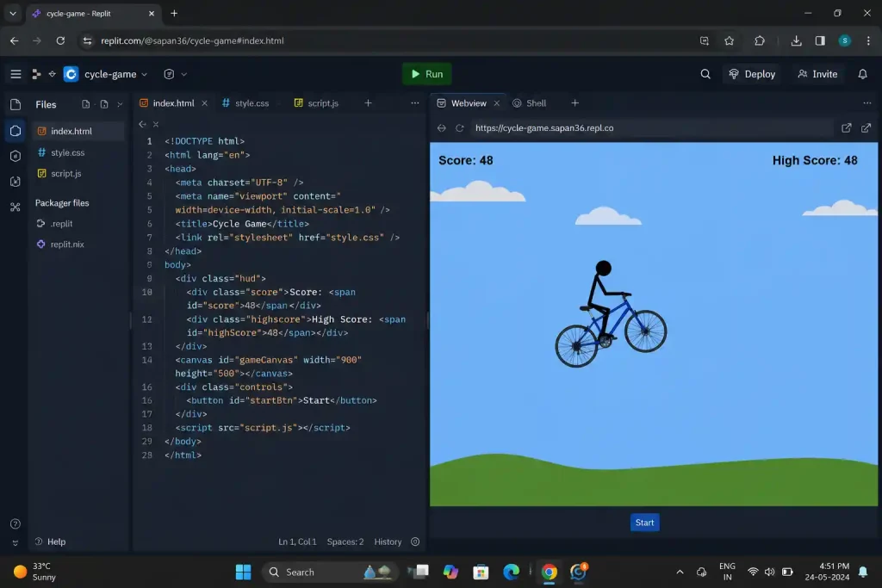Add a new tab in the Webview pane

pyautogui.click(x=575, y=103)
